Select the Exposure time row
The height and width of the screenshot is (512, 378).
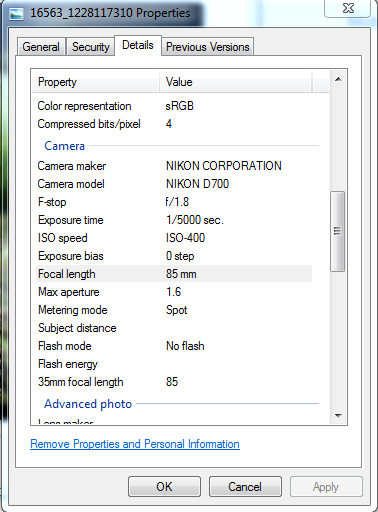[x=174, y=220]
